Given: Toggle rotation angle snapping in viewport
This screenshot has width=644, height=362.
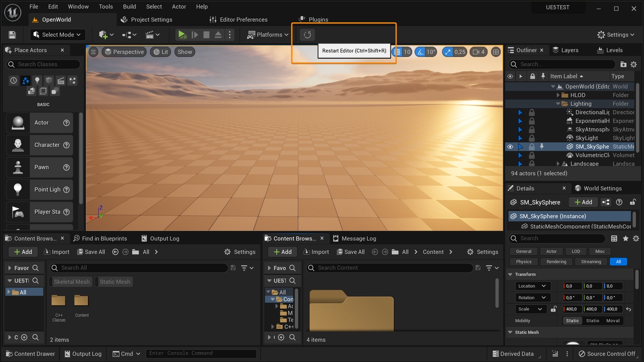Looking at the screenshot, I should [x=420, y=52].
